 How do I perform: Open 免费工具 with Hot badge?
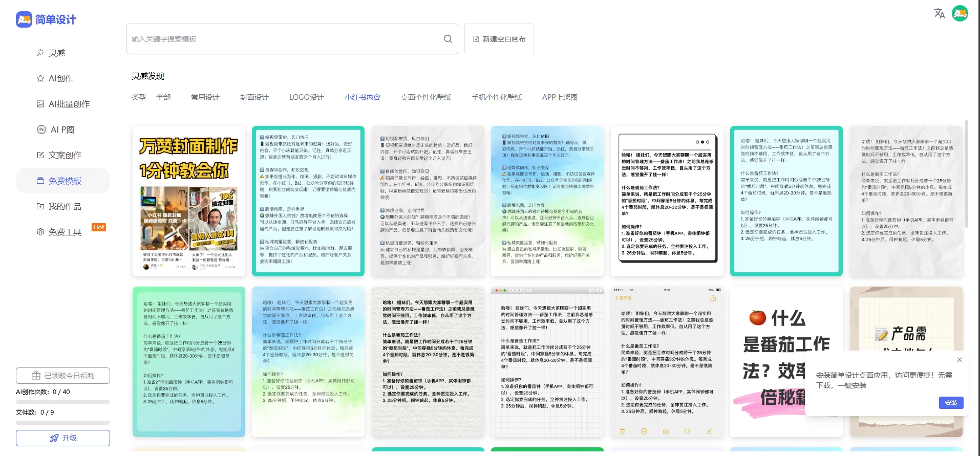tap(65, 232)
